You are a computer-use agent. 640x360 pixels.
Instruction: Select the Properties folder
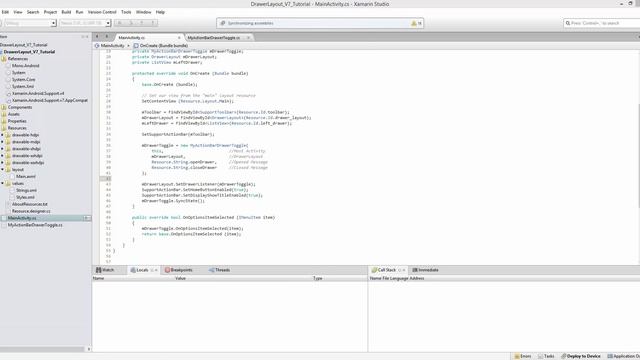17,121
